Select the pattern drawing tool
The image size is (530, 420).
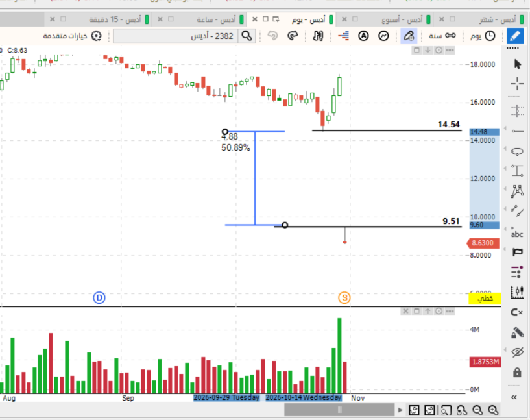[x=517, y=191]
